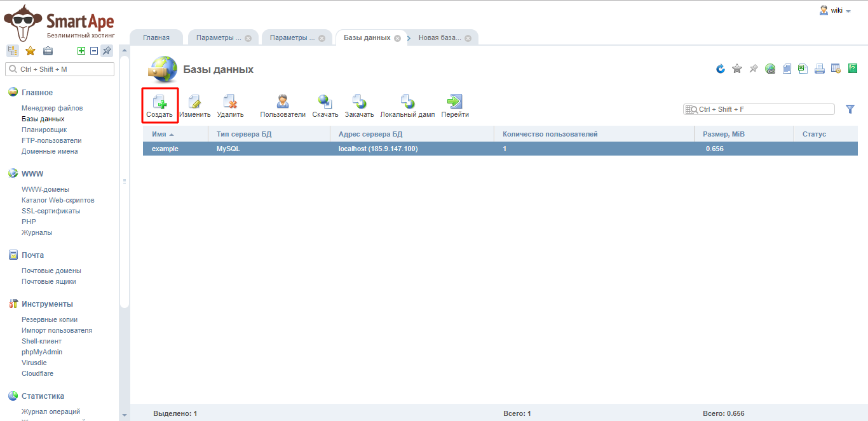The image size is (868, 421).
Task: Switch to the Главная tab
Action: (x=156, y=37)
